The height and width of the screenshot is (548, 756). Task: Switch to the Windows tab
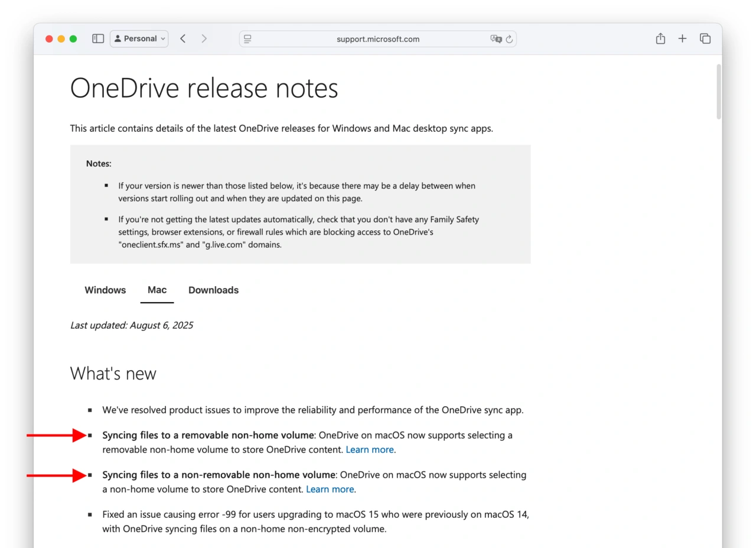105,290
